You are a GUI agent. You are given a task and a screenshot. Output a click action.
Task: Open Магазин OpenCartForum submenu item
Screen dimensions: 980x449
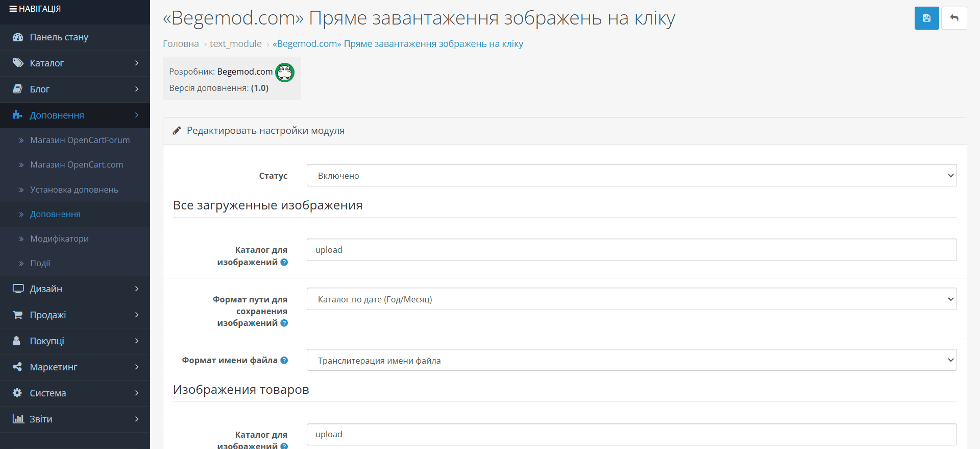[80, 140]
